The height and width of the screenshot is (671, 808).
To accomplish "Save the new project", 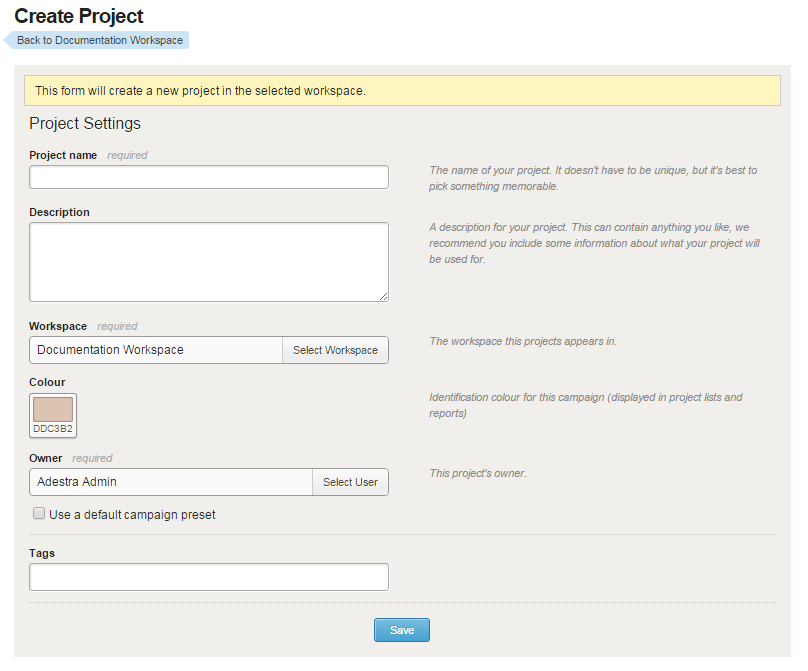I will tap(402, 630).
